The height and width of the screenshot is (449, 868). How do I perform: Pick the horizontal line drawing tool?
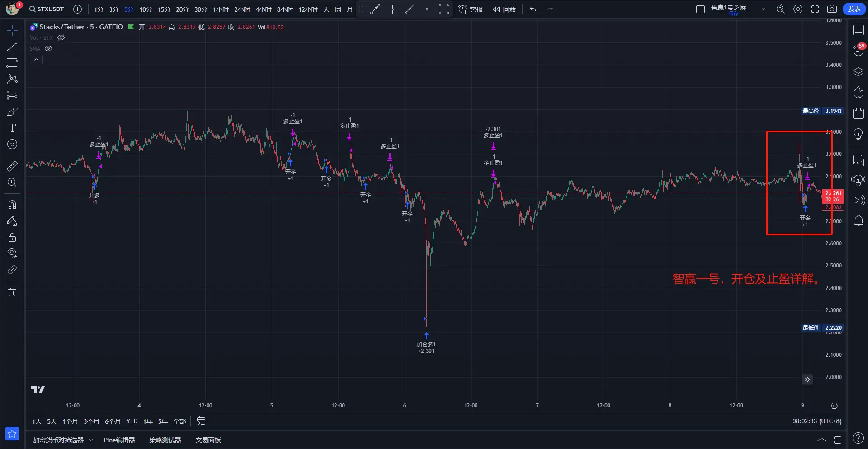(x=427, y=9)
